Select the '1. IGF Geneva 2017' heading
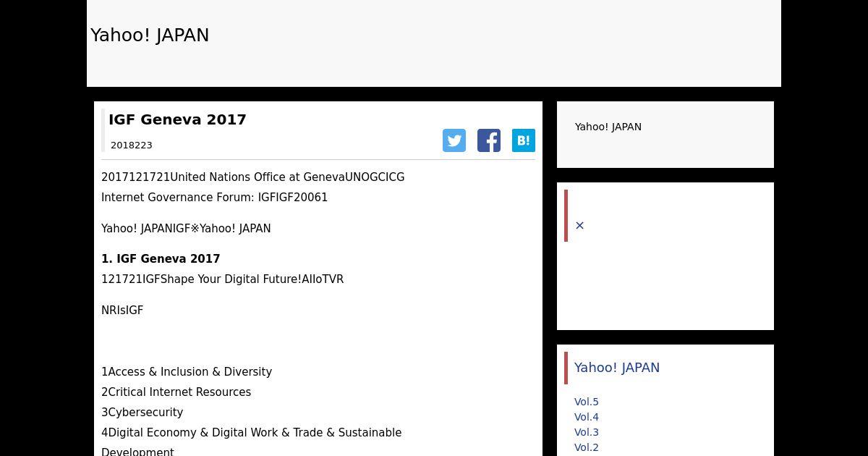 point(161,259)
